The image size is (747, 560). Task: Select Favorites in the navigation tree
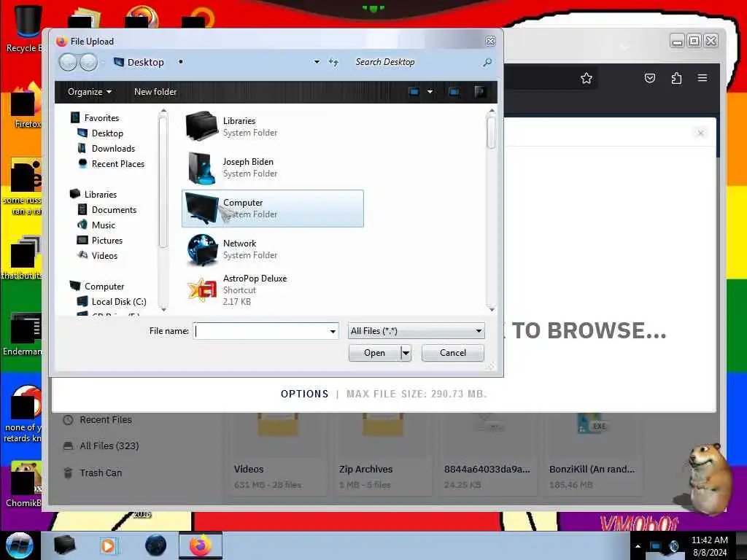tap(94, 117)
